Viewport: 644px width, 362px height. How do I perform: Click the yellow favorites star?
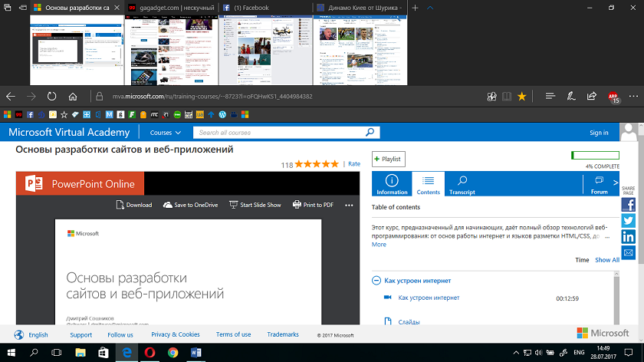(x=522, y=97)
